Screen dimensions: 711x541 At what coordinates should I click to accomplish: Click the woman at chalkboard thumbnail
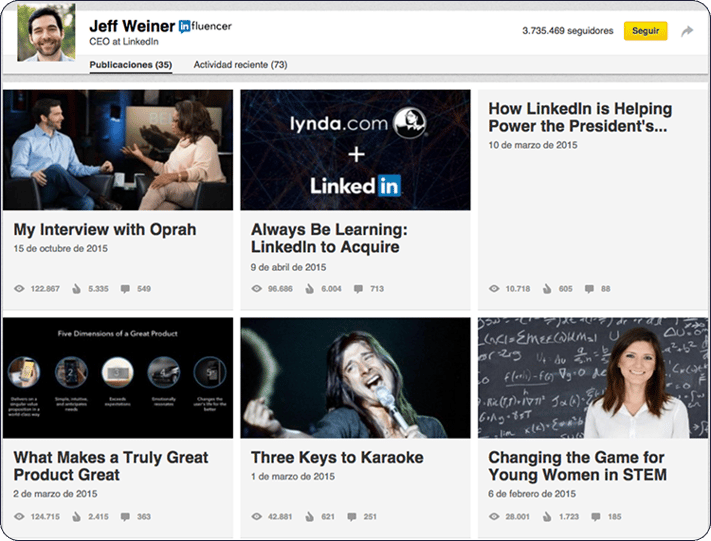tap(593, 378)
